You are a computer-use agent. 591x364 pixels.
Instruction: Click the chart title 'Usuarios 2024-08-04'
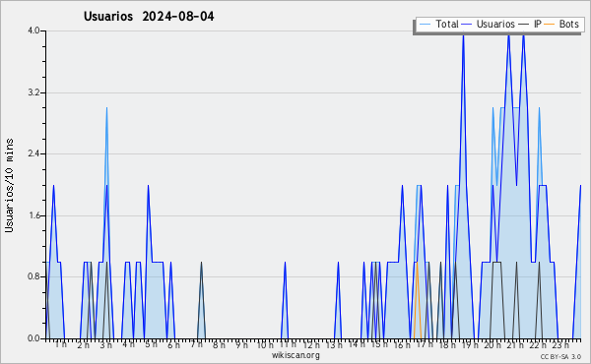149,17
